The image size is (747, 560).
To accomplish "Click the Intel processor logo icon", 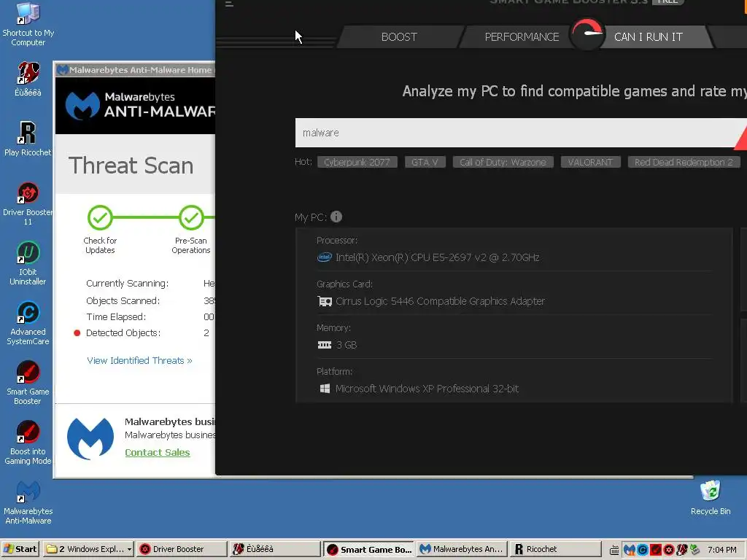I will coord(325,257).
